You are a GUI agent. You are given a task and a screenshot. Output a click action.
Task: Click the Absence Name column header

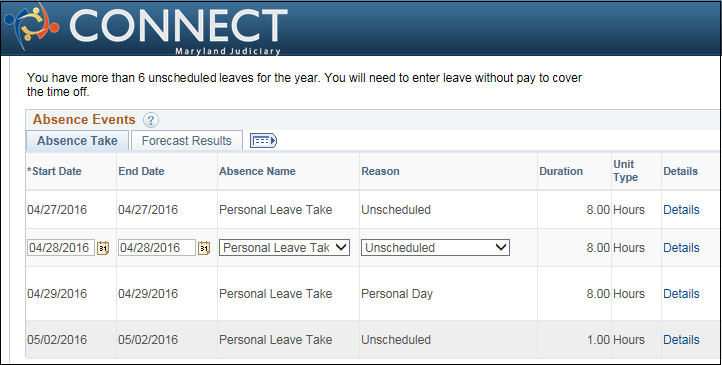[x=257, y=171]
